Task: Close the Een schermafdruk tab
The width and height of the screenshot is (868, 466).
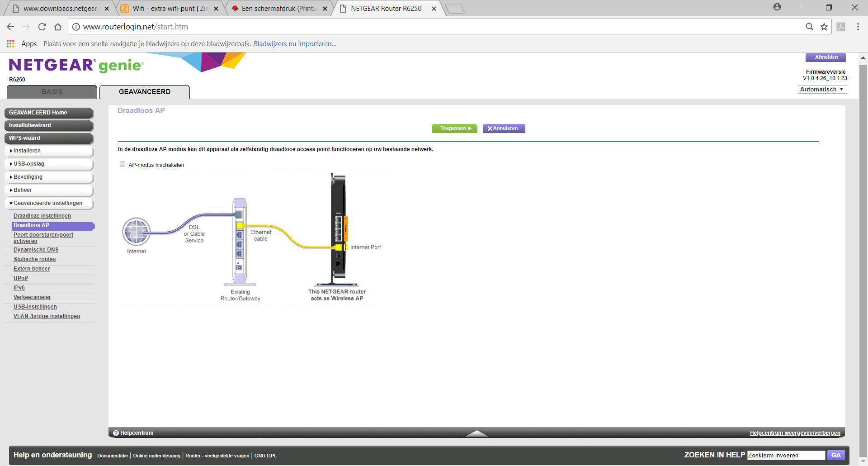Action: pyautogui.click(x=325, y=9)
